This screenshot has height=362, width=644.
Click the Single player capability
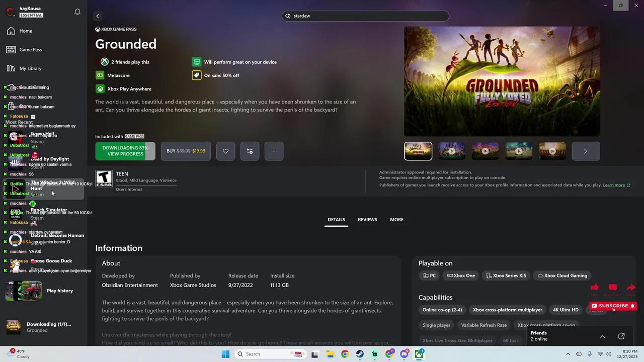click(436, 325)
